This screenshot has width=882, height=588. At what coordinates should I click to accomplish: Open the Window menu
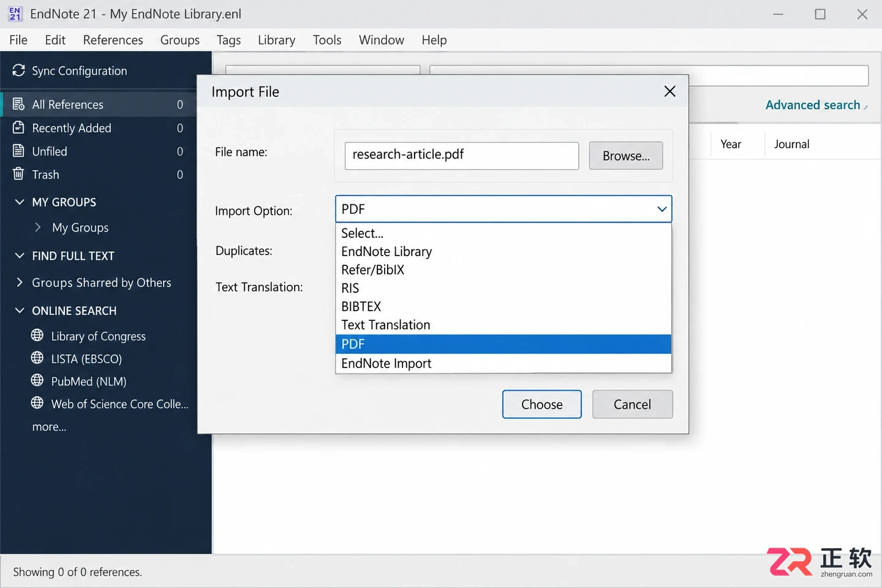pos(382,40)
